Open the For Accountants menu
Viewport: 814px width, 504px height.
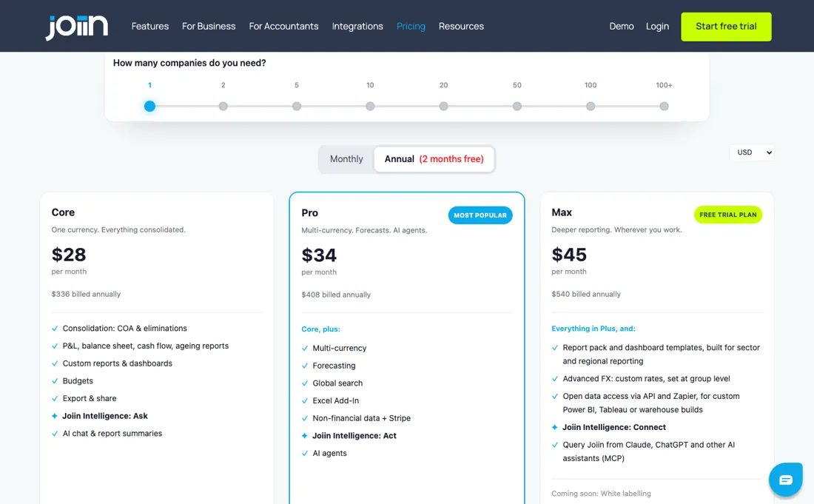pos(283,26)
